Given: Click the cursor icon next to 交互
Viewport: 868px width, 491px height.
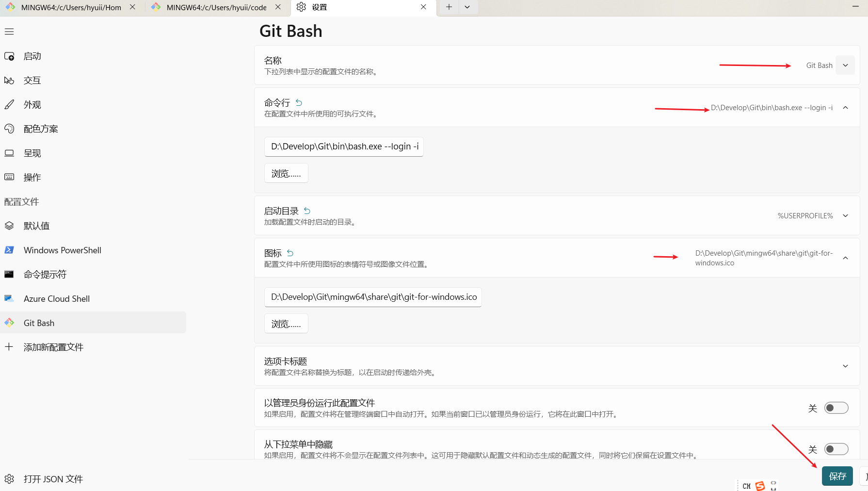Looking at the screenshot, I should point(9,80).
